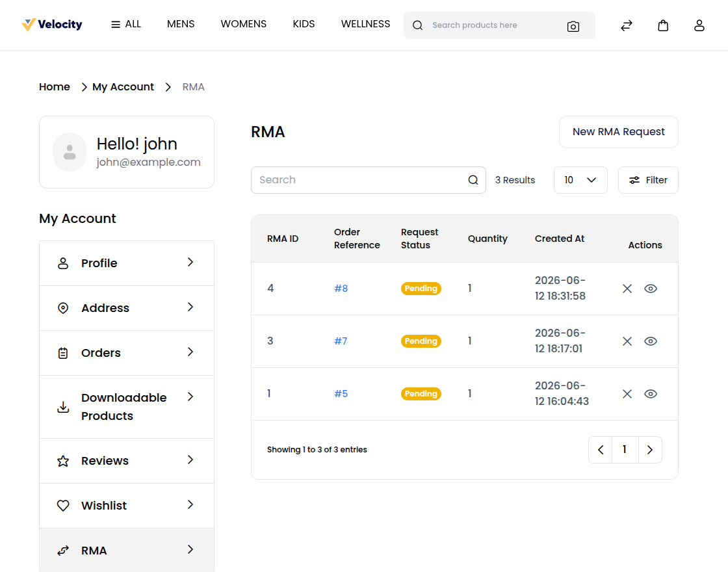The image size is (728, 572).
Task: Open the WELLNESS category
Action: 365,24
